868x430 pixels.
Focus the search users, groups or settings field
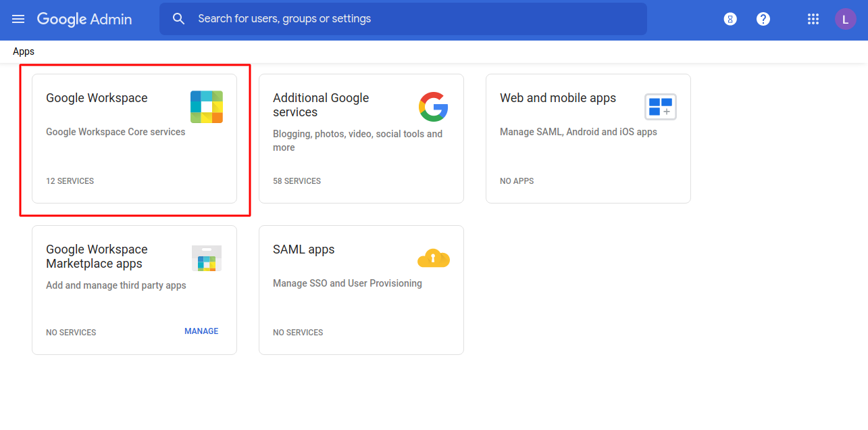403,19
